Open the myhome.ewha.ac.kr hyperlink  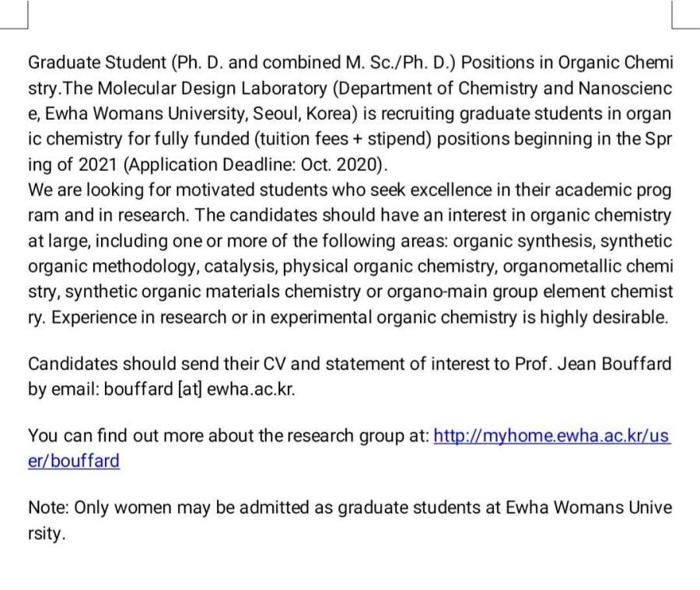tap(551, 436)
